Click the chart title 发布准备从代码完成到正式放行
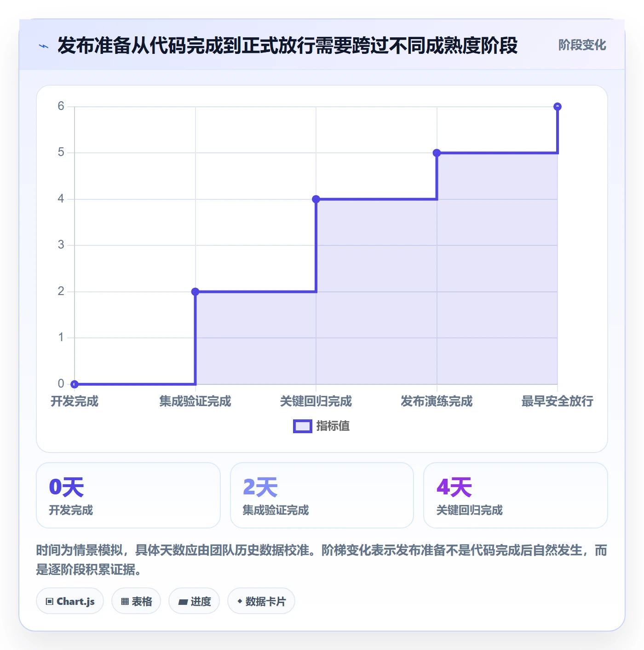644x650 pixels. 287,46
